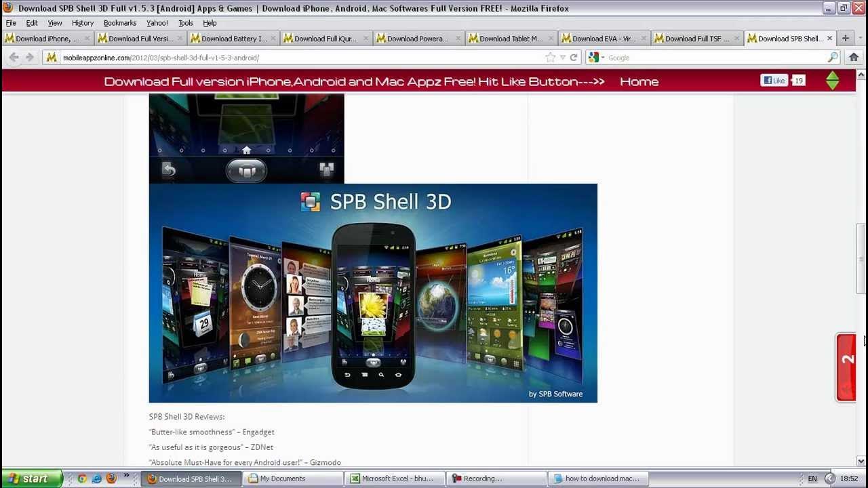Close the Download SPB Shell tab

tap(829, 39)
